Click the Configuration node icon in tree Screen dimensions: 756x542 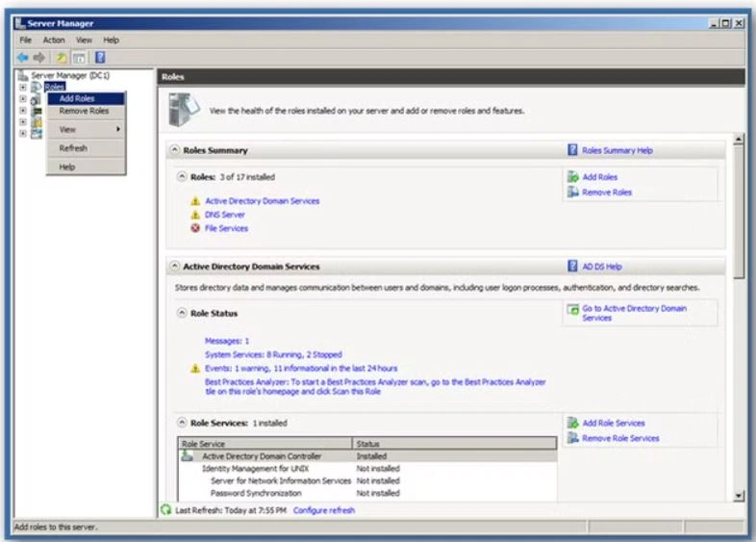(37, 122)
